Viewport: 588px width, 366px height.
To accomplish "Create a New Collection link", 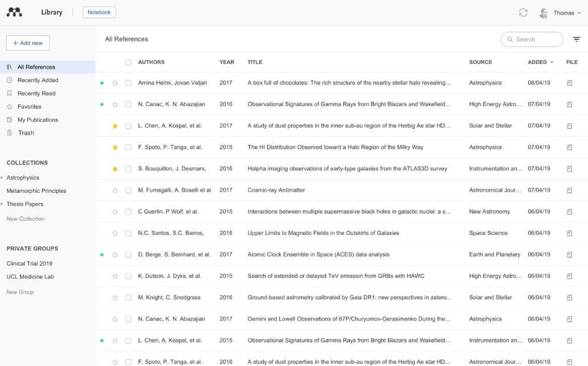I will pyautogui.click(x=25, y=219).
